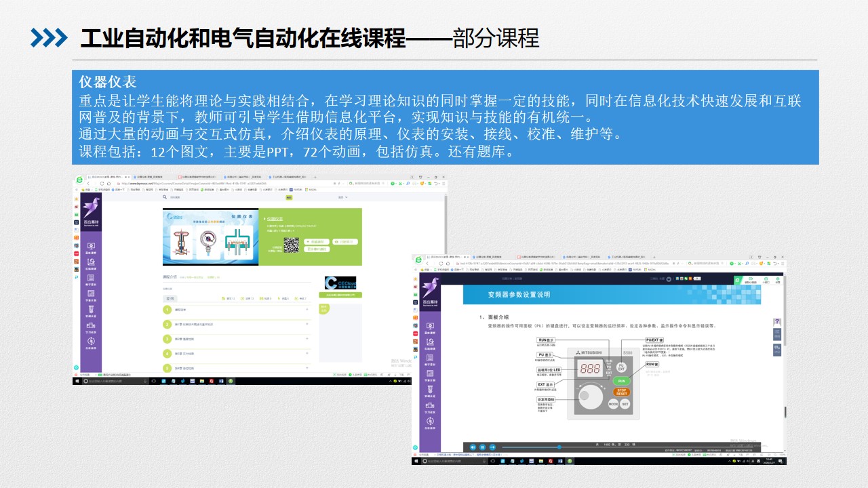
Task: Click MODE key on inverter panel
Action: coord(613,404)
